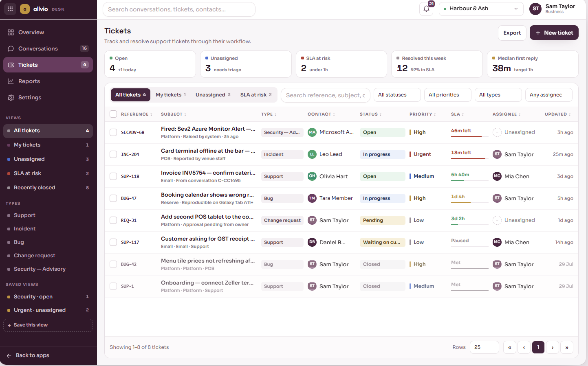588x366 pixels.
Task: Open the Any assignee filter dropdown
Action: [548, 95]
